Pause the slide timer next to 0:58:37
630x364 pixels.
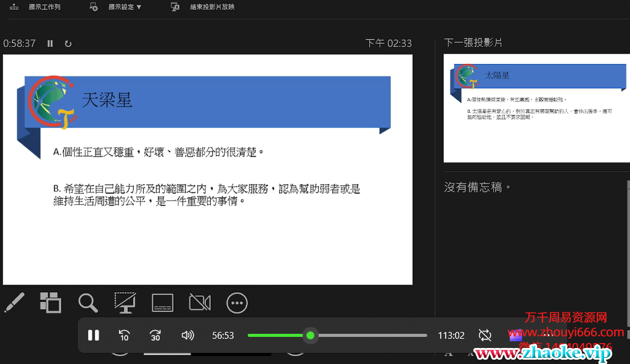coord(51,44)
